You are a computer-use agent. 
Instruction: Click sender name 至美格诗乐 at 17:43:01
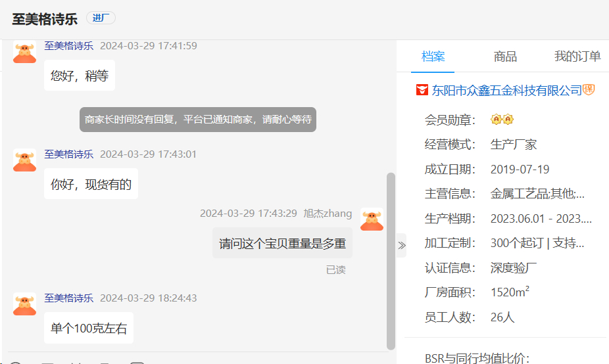pyautogui.click(x=69, y=154)
